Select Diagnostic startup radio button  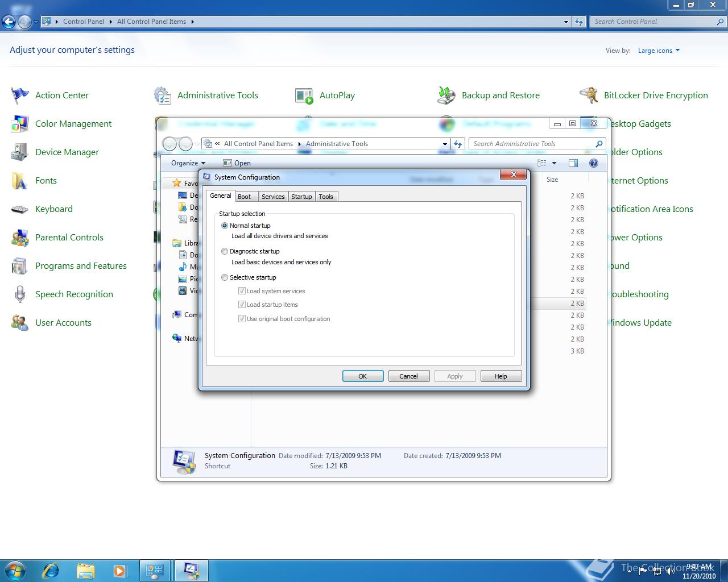[x=225, y=251]
